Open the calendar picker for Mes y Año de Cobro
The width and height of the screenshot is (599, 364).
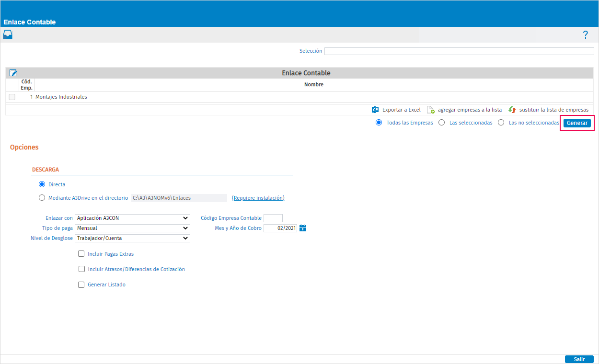pos(302,228)
